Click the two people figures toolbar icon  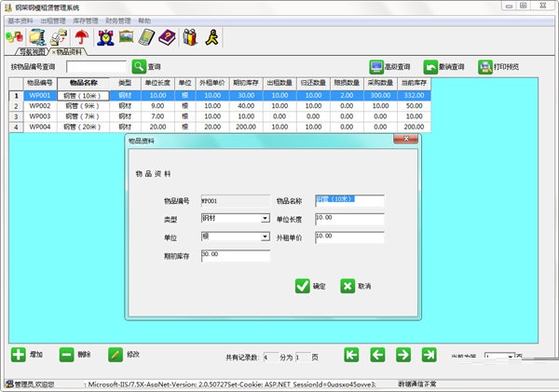coord(190,37)
